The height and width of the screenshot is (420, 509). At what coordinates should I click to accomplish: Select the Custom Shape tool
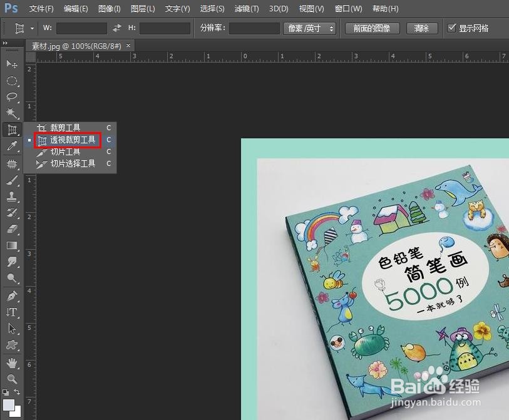[12, 345]
